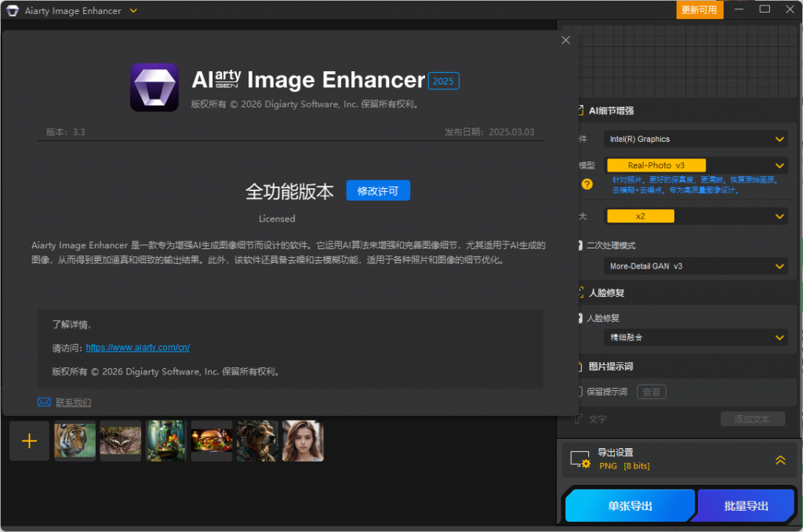
Task: Open the aiarty.com/cn website link
Action: click(x=138, y=347)
